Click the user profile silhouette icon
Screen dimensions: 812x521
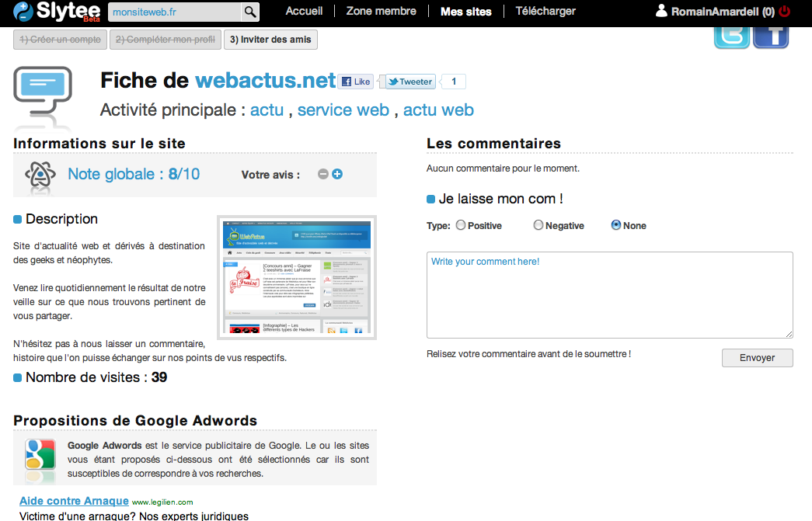pyautogui.click(x=661, y=11)
